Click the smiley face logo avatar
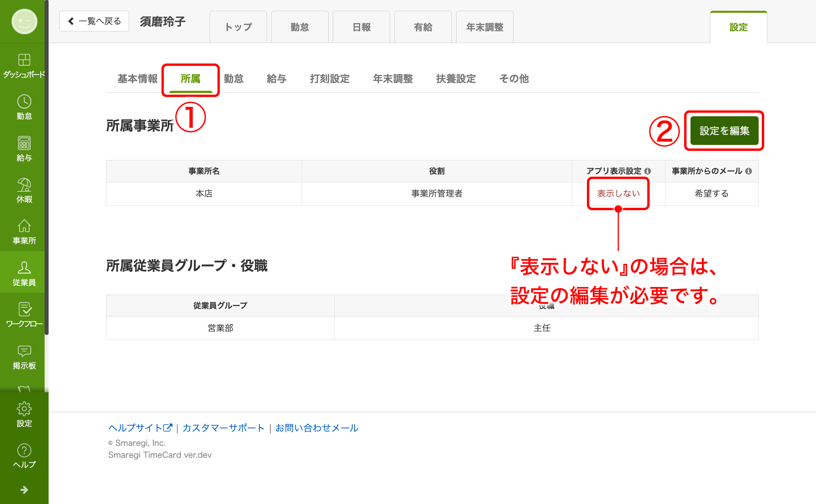This screenshot has height=504, width=816. click(x=24, y=21)
